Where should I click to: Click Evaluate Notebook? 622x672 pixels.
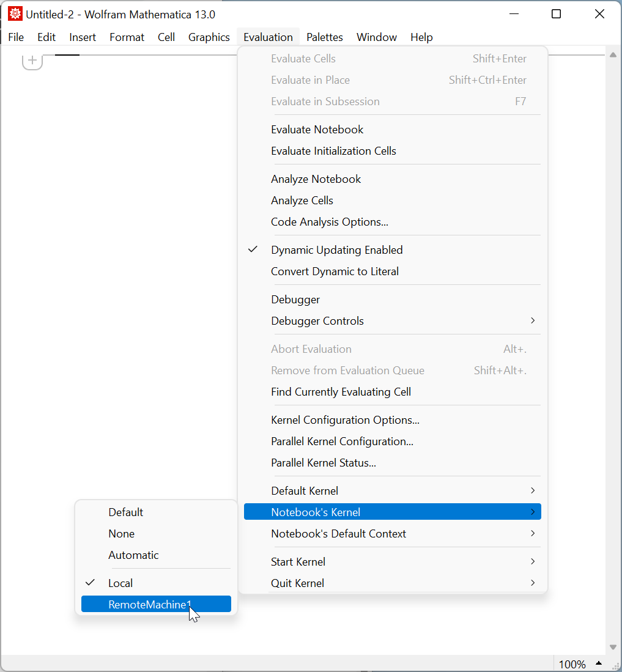click(317, 129)
